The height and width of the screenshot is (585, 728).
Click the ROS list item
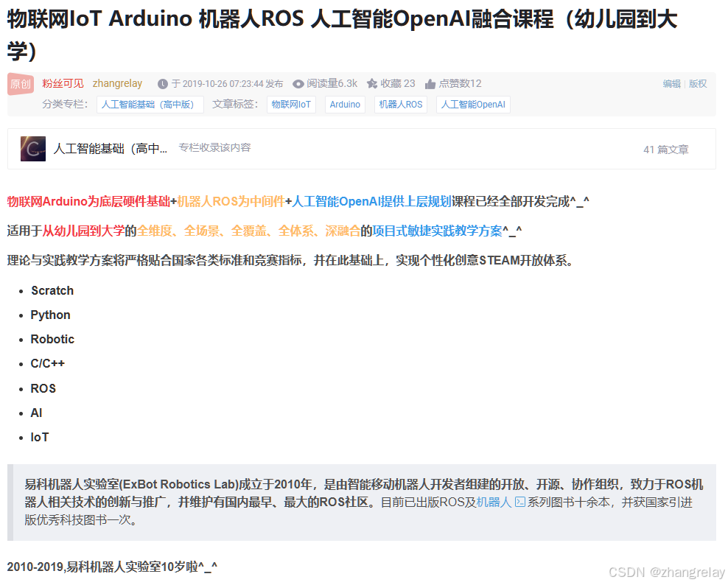pyautogui.click(x=43, y=388)
